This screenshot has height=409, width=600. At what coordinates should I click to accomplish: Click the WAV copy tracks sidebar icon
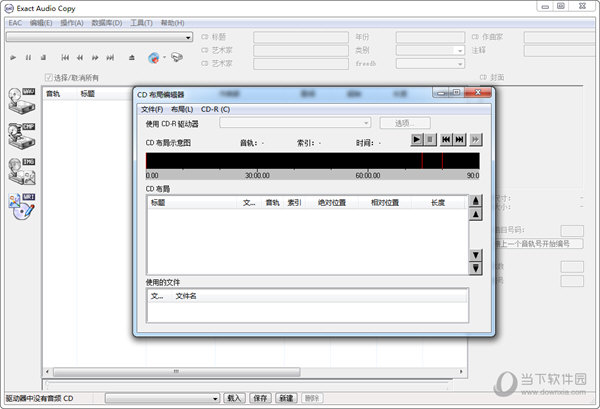pyautogui.click(x=22, y=101)
